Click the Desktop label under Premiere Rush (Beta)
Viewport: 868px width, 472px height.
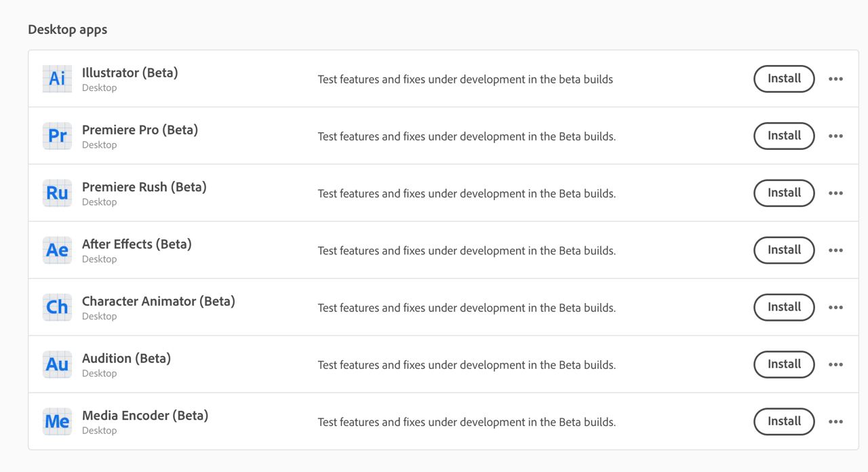(99, 202)
